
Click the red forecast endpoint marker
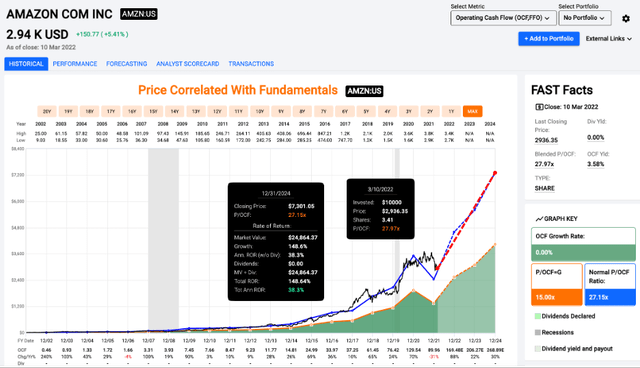click(x=495, y=173)
